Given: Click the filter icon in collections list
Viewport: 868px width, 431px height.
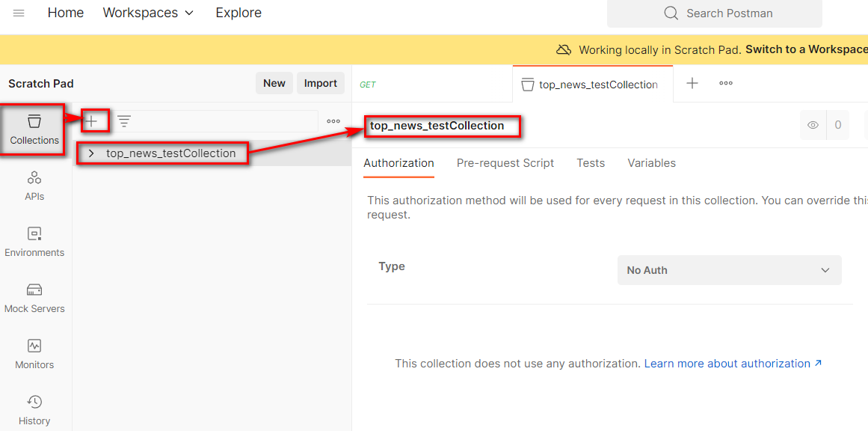Looking at the screenshot, I should pyautogui.click(x=124, y=120).
